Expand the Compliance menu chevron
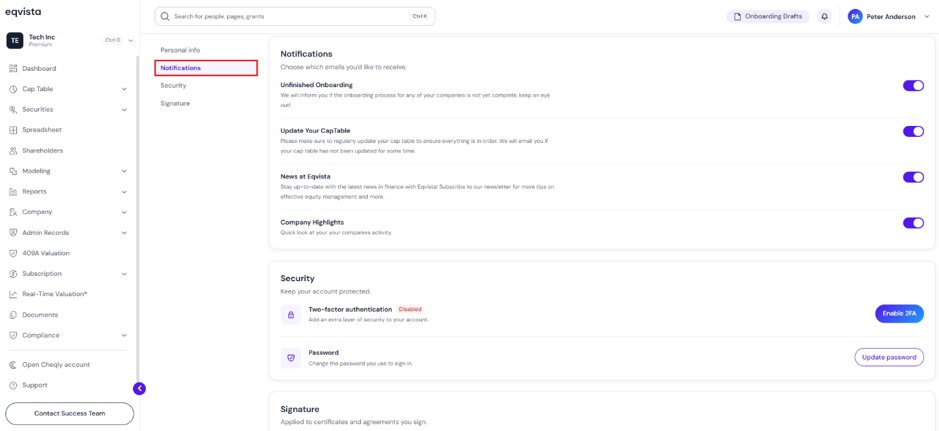Screen dimensions: 939x431 click(124, 335)
